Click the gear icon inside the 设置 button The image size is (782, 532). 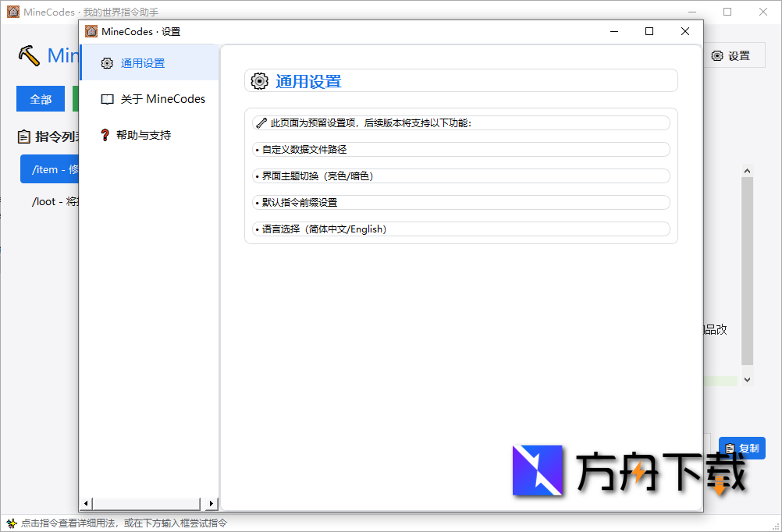point(719,55)
